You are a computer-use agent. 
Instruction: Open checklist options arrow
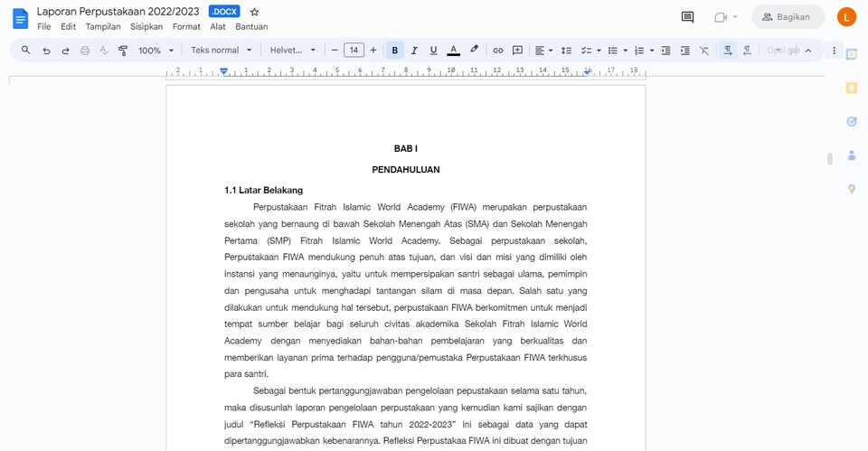coord(599,51)
